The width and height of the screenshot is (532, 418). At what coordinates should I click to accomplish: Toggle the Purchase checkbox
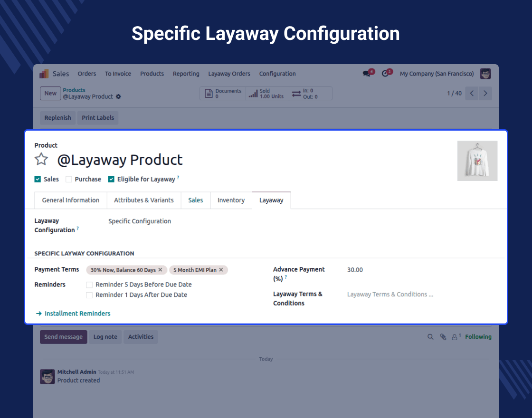(69, 179)
